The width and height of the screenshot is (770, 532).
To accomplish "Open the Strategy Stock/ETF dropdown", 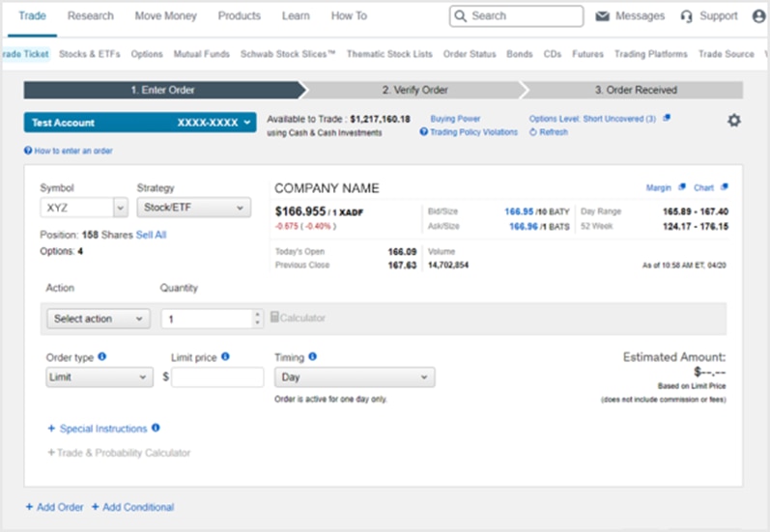I will coord(193,208).
